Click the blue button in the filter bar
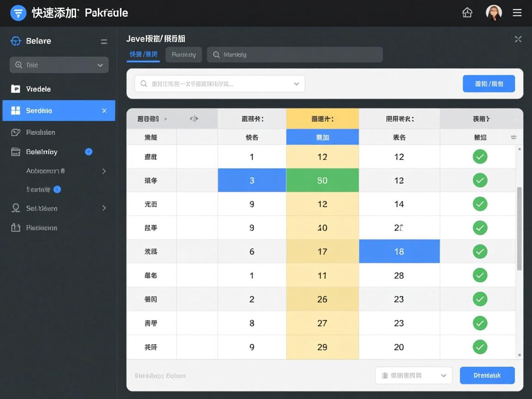 (x=489, y=84)
